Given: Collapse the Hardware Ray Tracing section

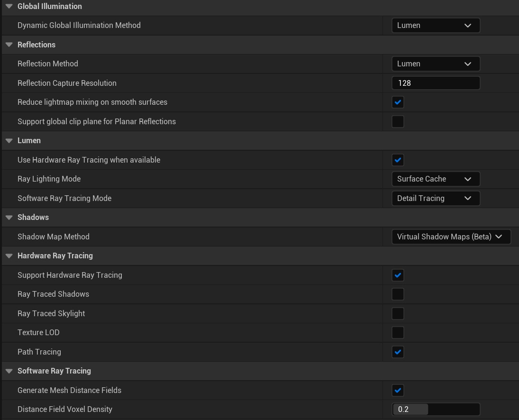Looking at the screenshot, I should 9,256.
